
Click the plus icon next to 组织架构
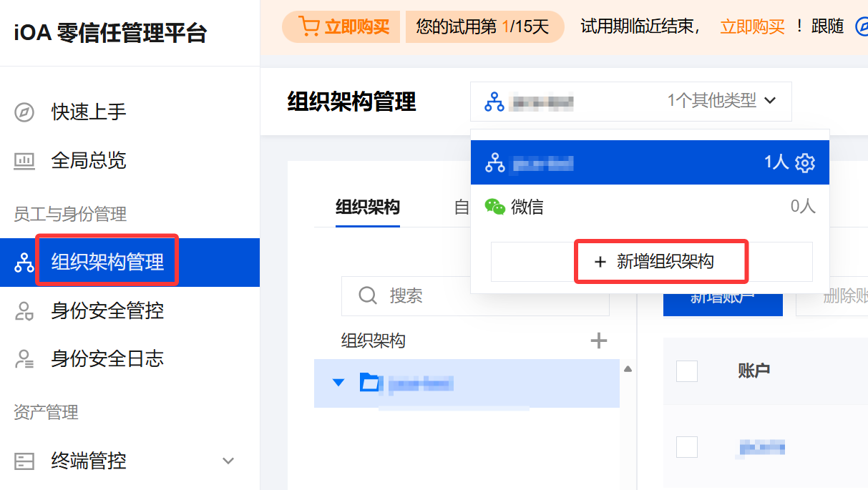pos(598,340)
